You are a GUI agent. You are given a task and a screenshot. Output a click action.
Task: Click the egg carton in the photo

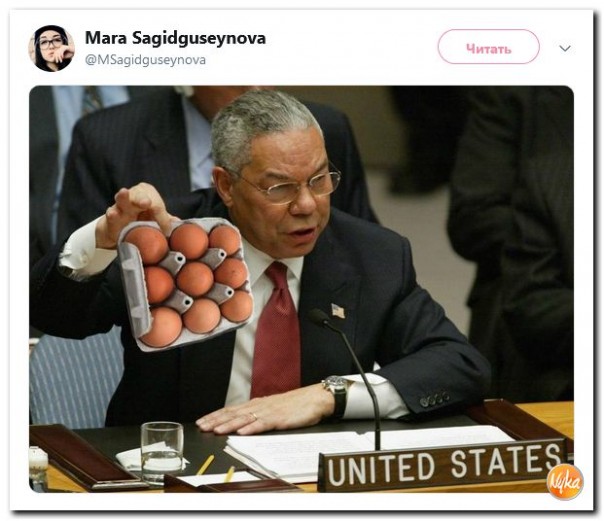(186, 283)
